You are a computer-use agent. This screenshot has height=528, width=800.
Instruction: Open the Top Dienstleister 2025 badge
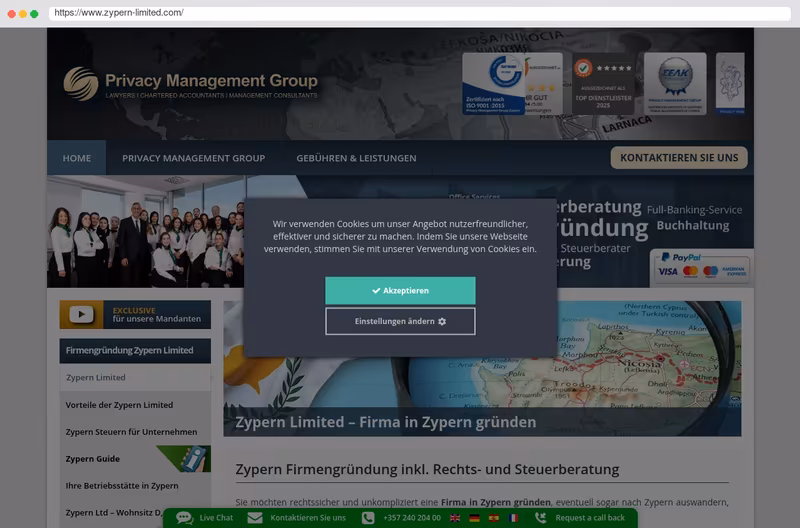click(x=603, y=83)
